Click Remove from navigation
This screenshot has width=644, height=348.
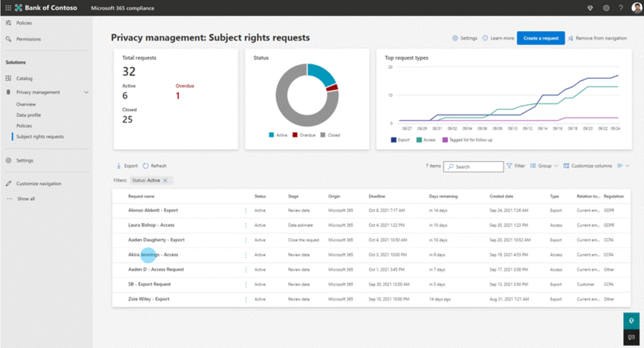[598, 38]
